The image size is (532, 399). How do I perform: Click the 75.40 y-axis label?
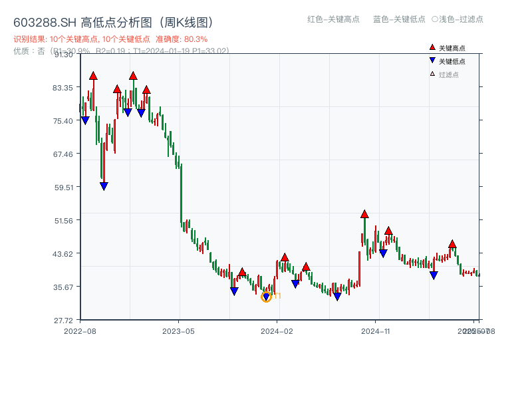coord(63,121)
